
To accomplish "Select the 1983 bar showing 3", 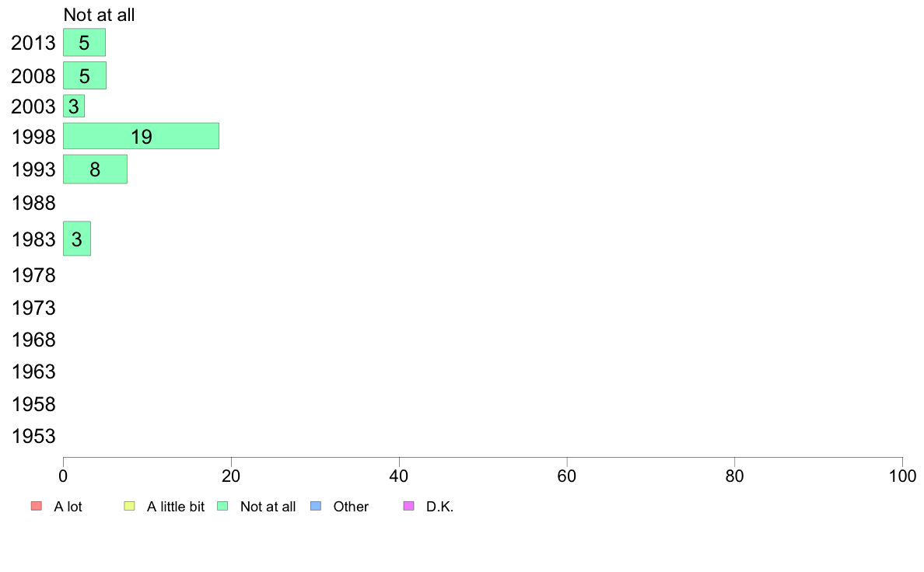I will click(x=76, y=239).
